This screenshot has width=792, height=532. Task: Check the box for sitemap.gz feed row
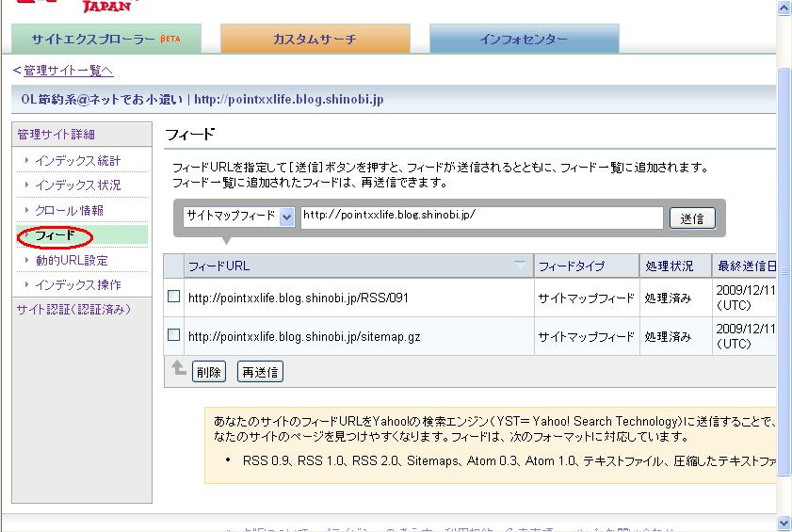pos(173,334)
